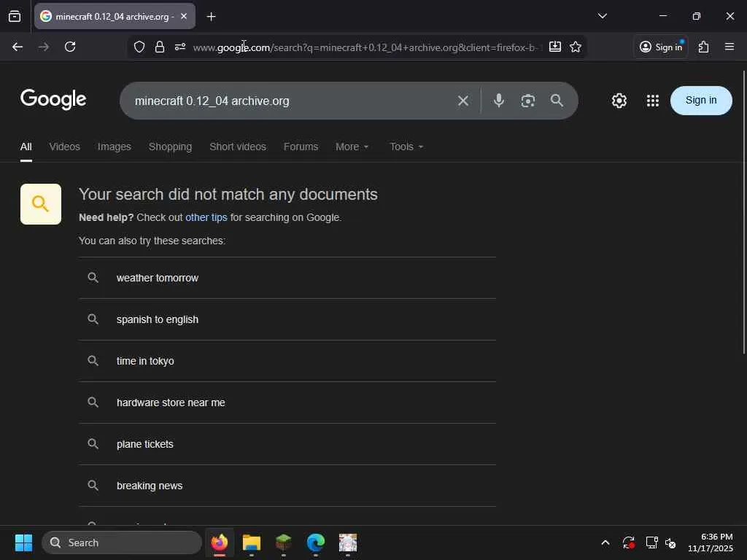Open the Extensions puzzle icon

click(x=704, y=47)
